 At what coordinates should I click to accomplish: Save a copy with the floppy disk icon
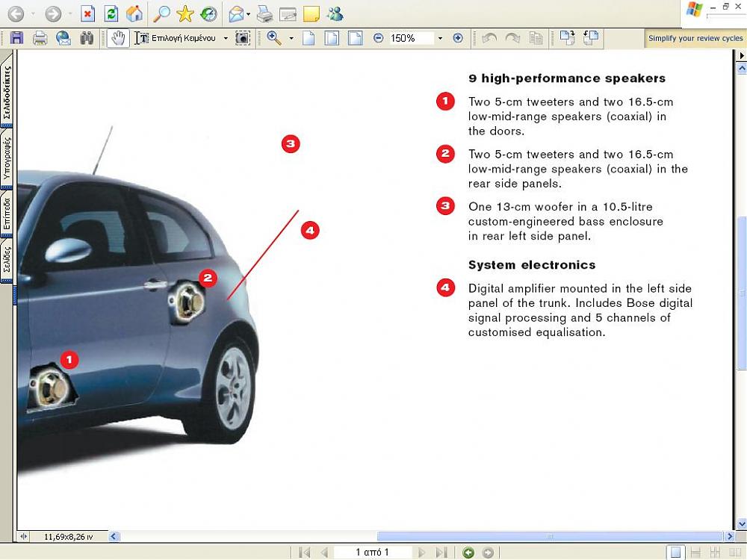pyautogui.click(x=16, y=37)
